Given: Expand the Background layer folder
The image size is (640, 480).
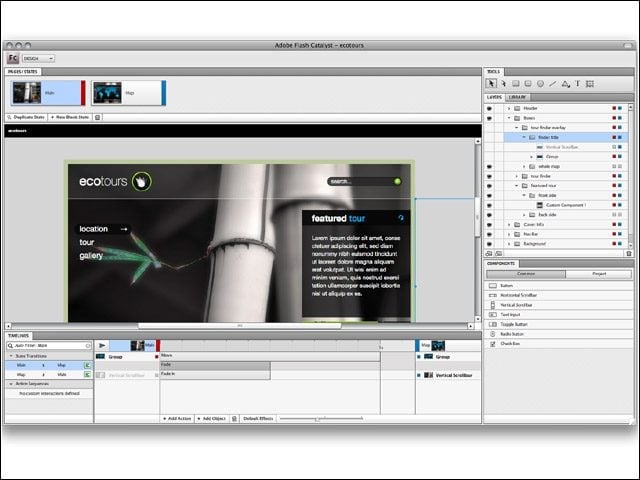Looking at the screenshot, I should [x=509, y=244].
